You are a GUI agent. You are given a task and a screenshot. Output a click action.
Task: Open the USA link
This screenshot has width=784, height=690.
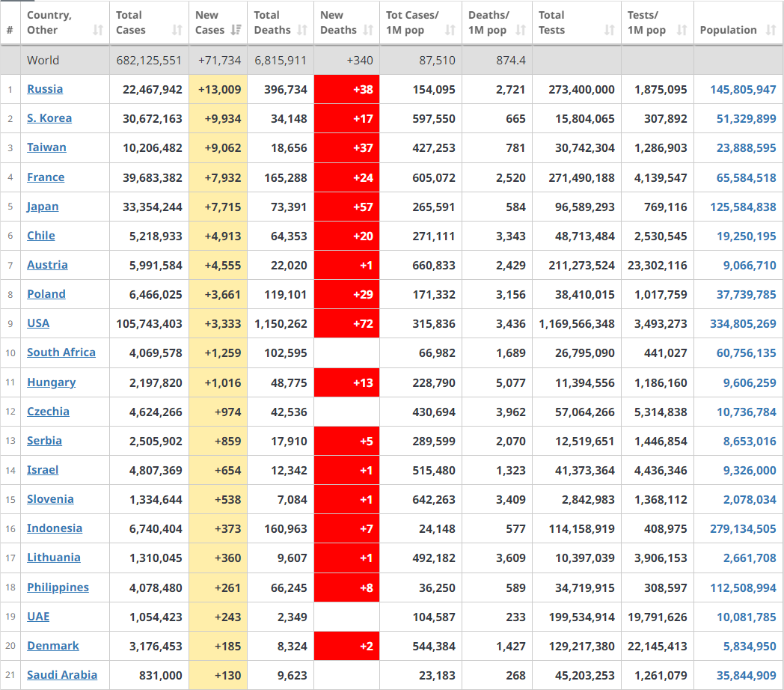38,323
